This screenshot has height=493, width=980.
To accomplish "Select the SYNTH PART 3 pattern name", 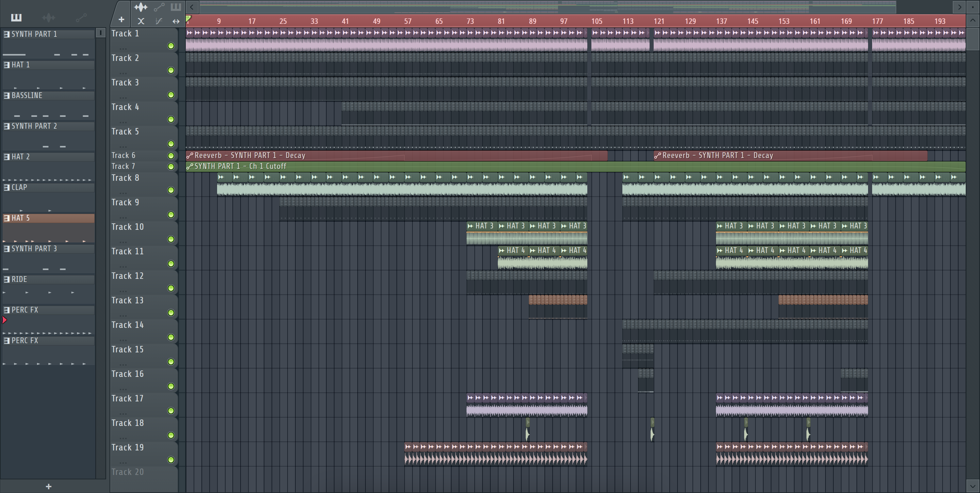I will 34,249.
